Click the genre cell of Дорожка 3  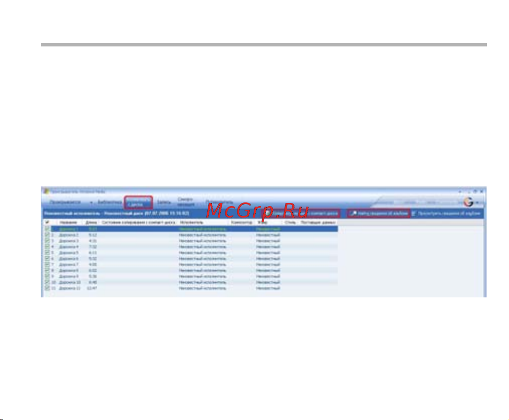(268, 241)
